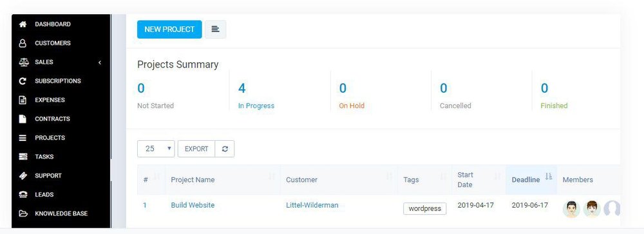
Task: Click project number 1 link
Action: (144, 205)
